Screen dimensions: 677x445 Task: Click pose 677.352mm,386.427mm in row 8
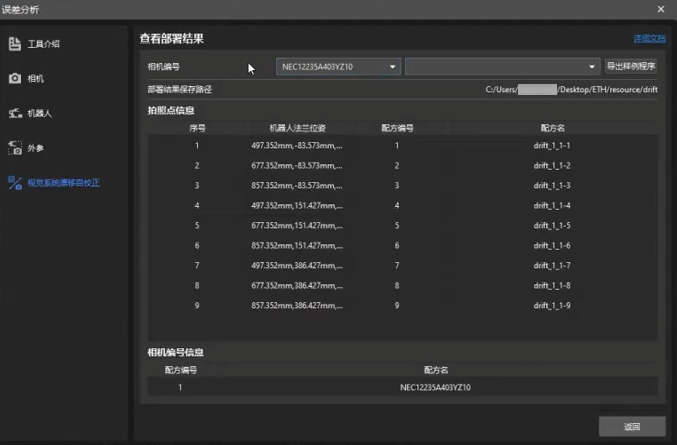pos(297,285)
